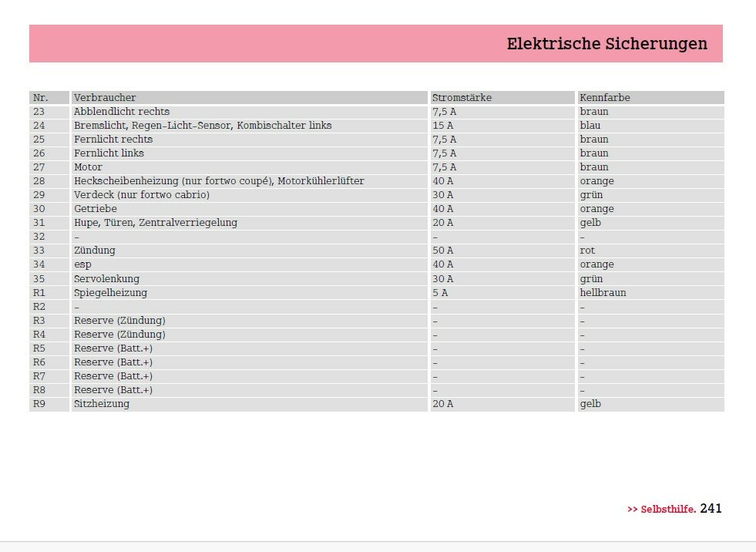Image resolution: width=756 pixels, height=552 pixels.
Task: Click the 'R5' row 'Reserve (Batt.+)' text
Action: pos(113,348)
